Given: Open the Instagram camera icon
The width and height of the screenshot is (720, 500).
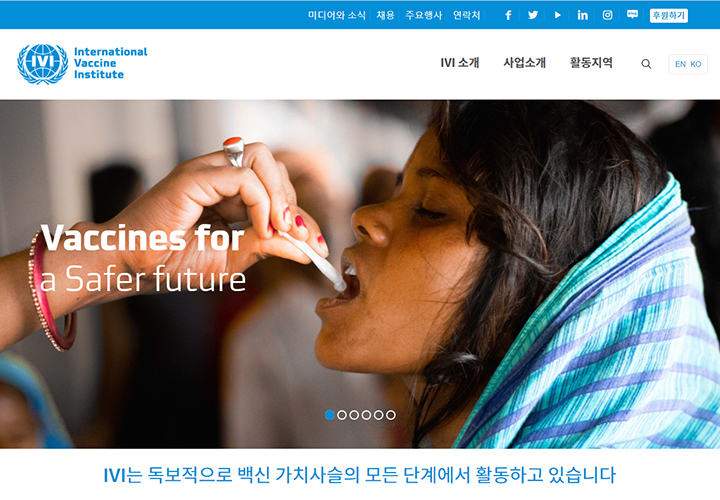Looking at the screenshot, I should tap(608, 15).
